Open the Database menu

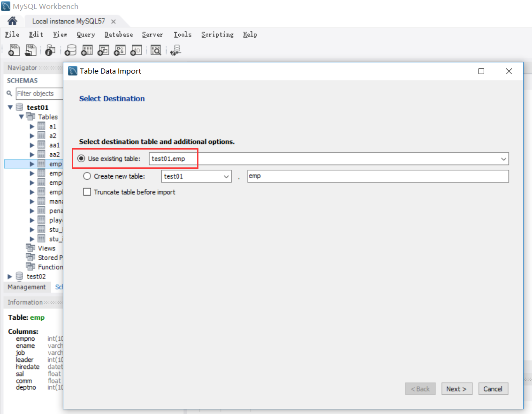coord(118,34)
